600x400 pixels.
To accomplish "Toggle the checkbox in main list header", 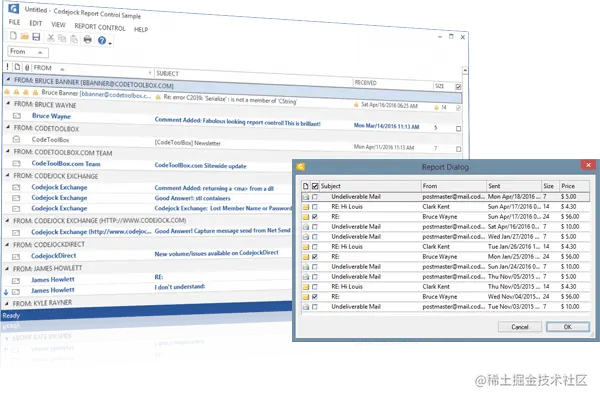I will (458, 87).
